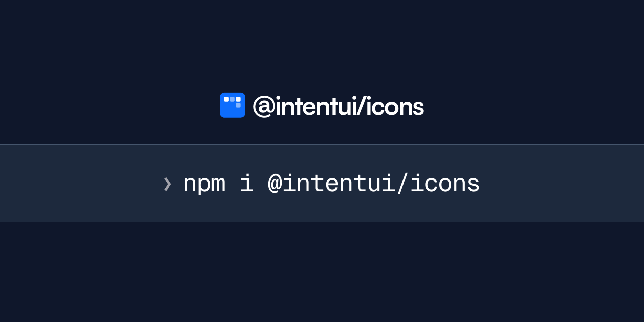Click the top-right white square in logo
Screen dimensions: 644x322
[x=238, y=99]
